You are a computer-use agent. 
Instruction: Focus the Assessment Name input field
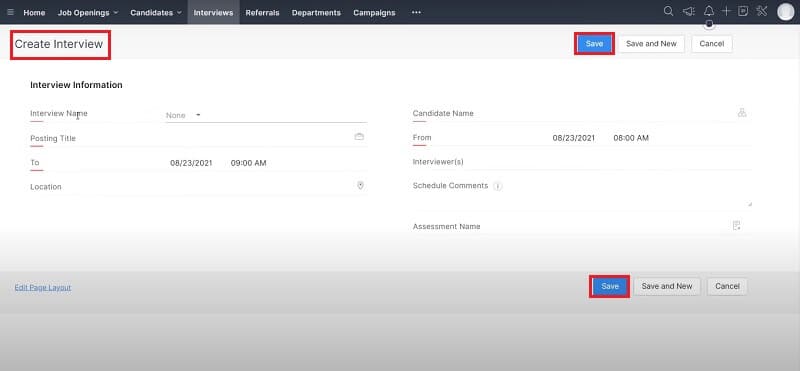click(638, 226)
